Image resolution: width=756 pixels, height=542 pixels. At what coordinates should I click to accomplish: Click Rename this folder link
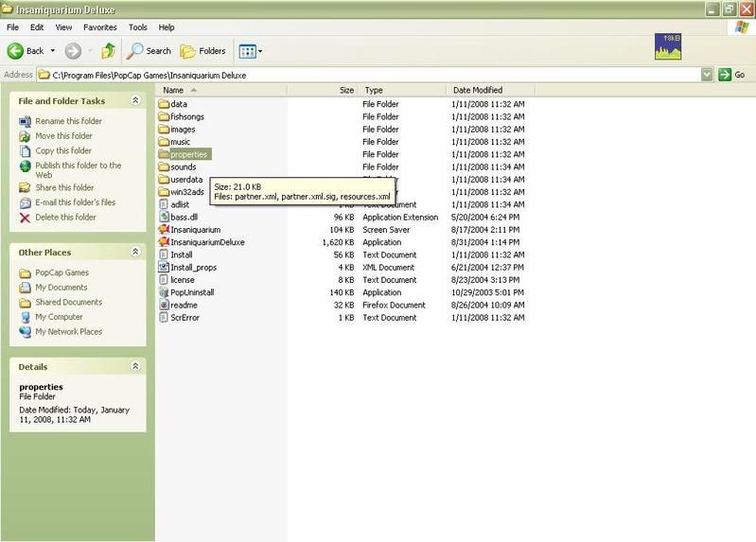click(68, 121)
